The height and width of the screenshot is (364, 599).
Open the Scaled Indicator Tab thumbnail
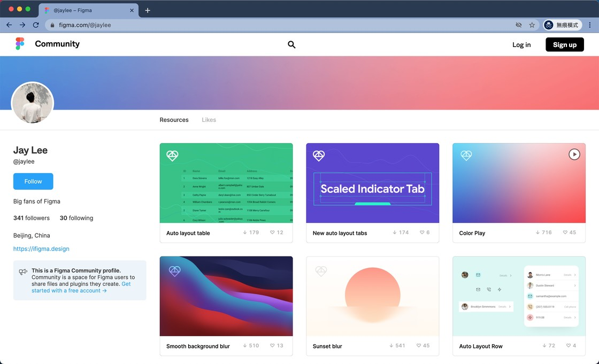point(372,183)
